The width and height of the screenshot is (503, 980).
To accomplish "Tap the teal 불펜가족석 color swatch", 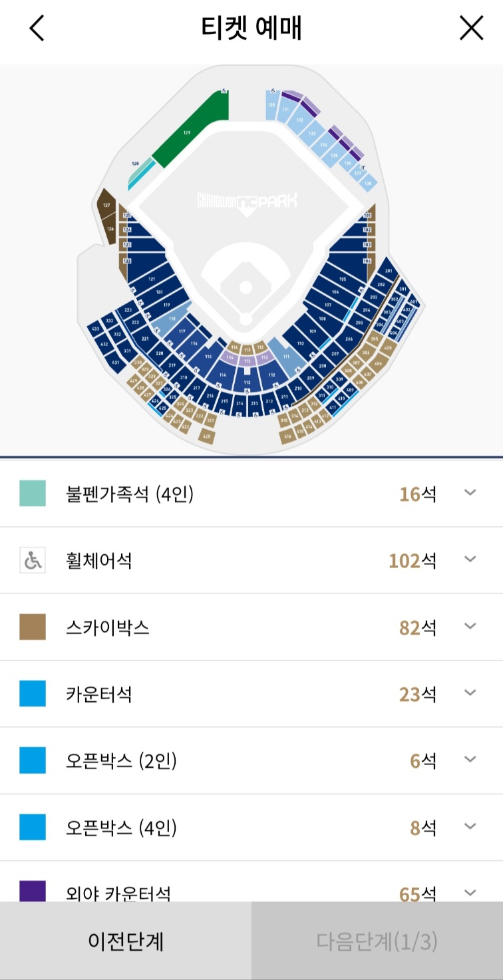I will pos(33,494).
